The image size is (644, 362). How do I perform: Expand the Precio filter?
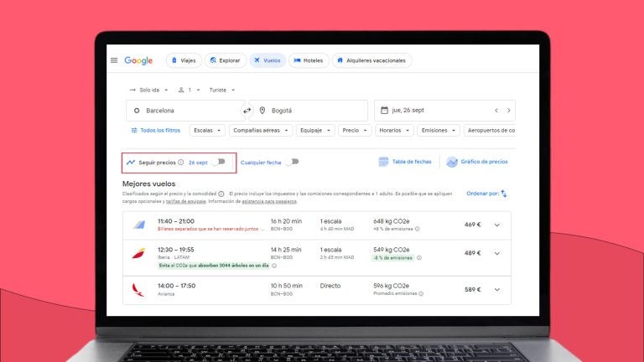click(x=355, y=130)
